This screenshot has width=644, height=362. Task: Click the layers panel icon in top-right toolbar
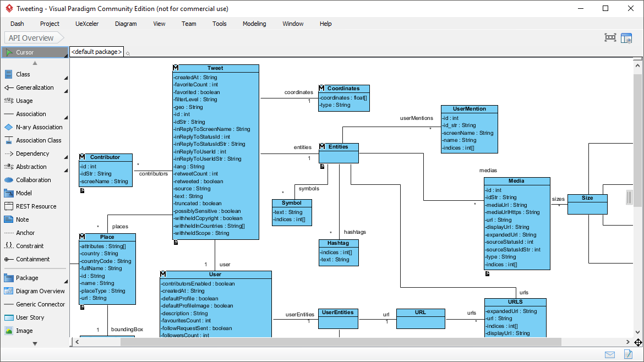(626, 37)
